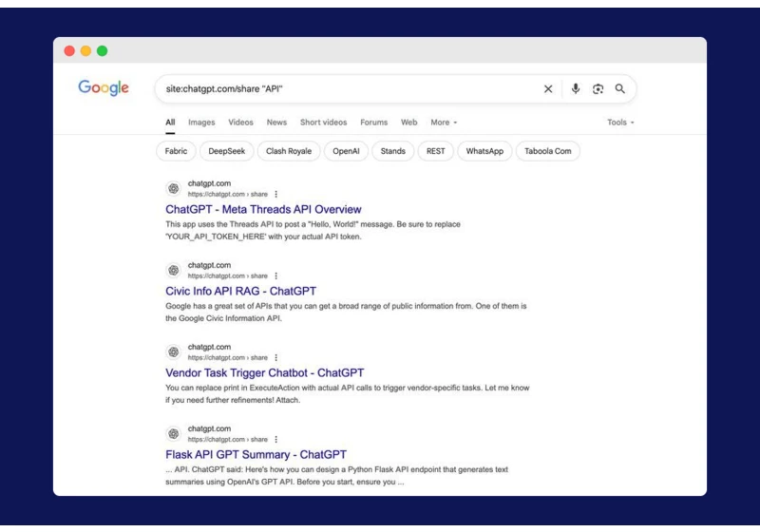Expand the More search categories dropdown
The image size is (760, 532).
pos(444,123)
